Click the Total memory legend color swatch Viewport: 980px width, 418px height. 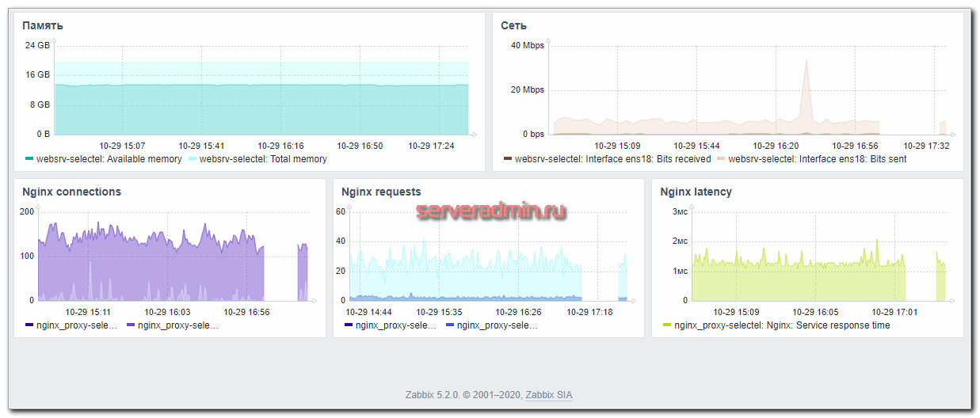point(193,159)
